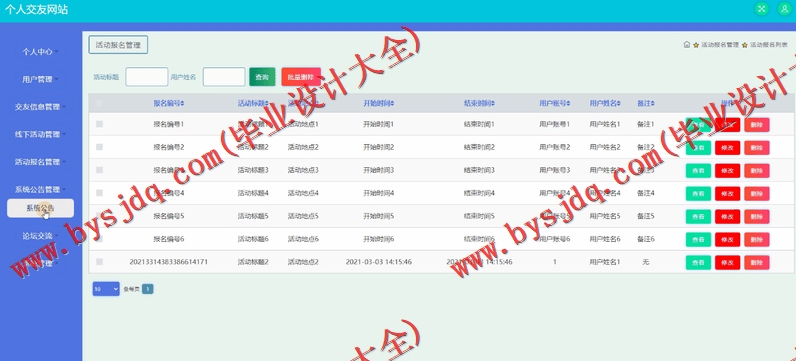
Task: Click 删除 for row 报名编号1
Action: click(x=757, y=125)
